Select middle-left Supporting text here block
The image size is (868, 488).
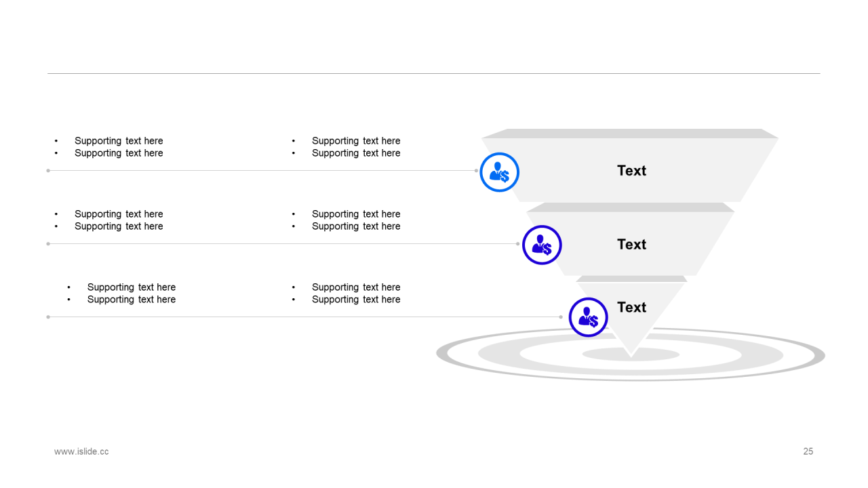[x=119, y=220]
